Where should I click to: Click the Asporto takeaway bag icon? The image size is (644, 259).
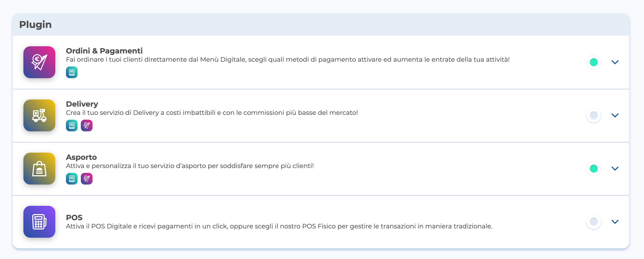point(39,169)
